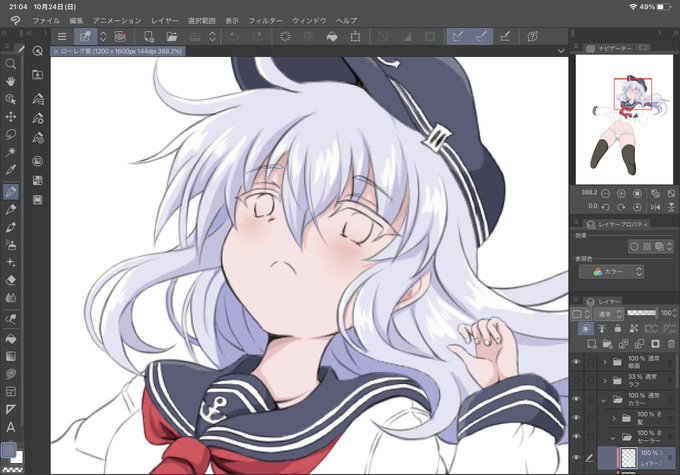680x475 pixels.
Task: Open the palette color dropdown in Layer panel
Action: pyautogui.click(x=580, y=313)
